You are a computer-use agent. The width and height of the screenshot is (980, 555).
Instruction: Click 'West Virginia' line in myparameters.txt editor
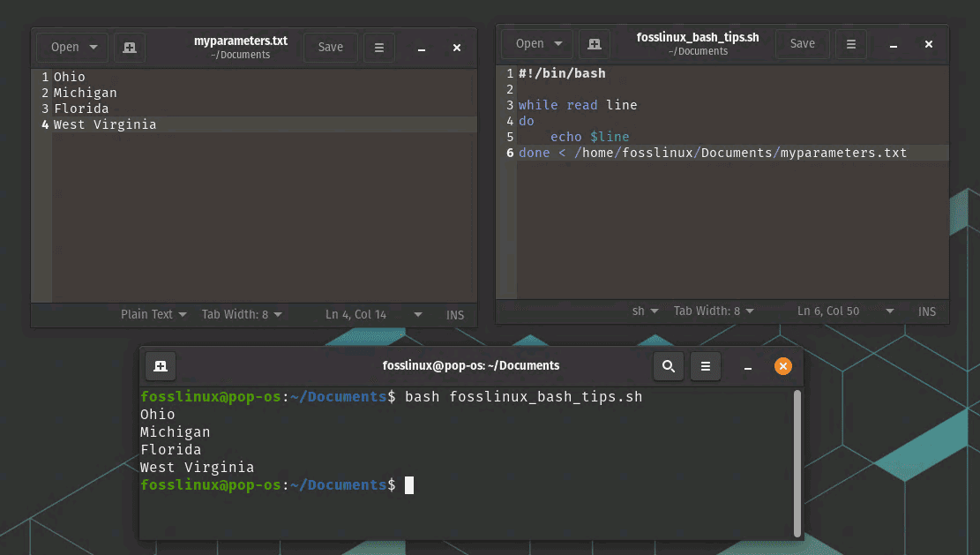[105, 124]
